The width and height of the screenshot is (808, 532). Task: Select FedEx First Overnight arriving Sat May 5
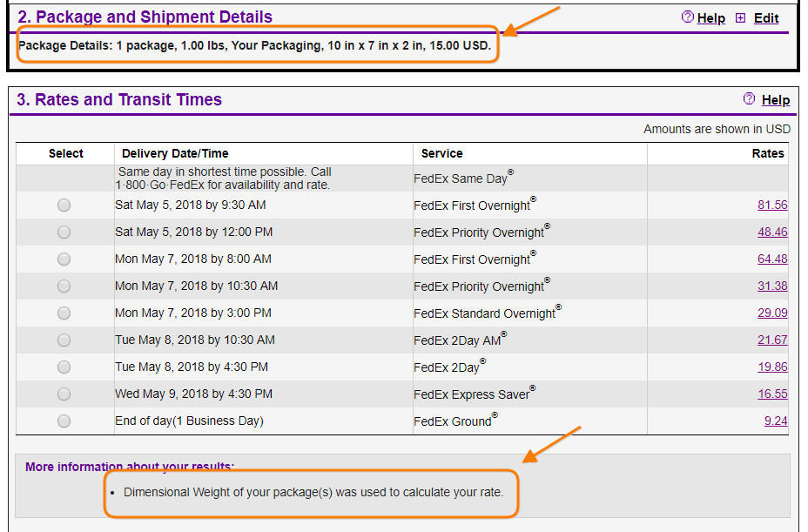[63, 205]
